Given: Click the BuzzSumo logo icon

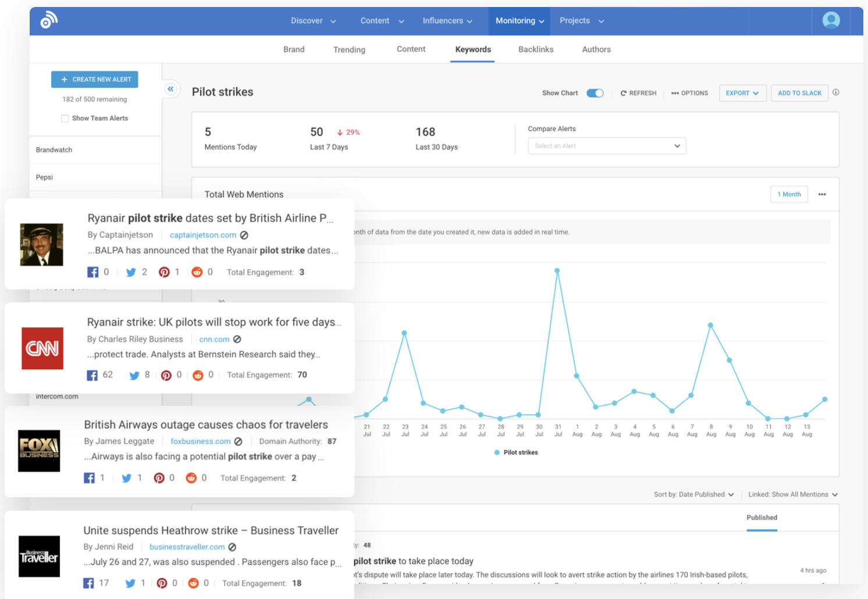Looking at the screenshot, I should 49,21.
